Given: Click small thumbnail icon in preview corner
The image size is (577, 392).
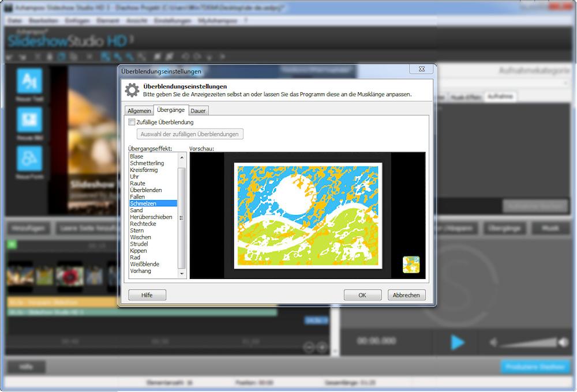Looking at the screenshot, I should pos(411,265).
